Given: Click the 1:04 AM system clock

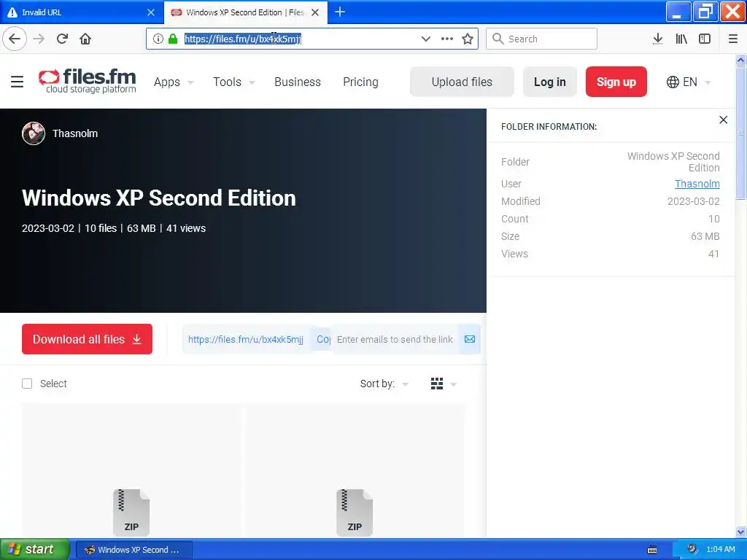Looking at the screenshot, I should coord(720,550).
